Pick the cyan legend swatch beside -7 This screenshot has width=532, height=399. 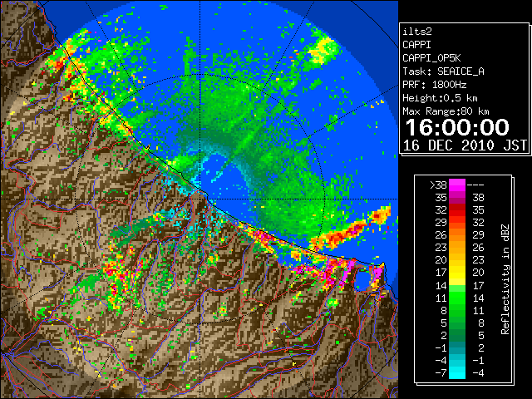pyautogui.click(x=457, y=373)
